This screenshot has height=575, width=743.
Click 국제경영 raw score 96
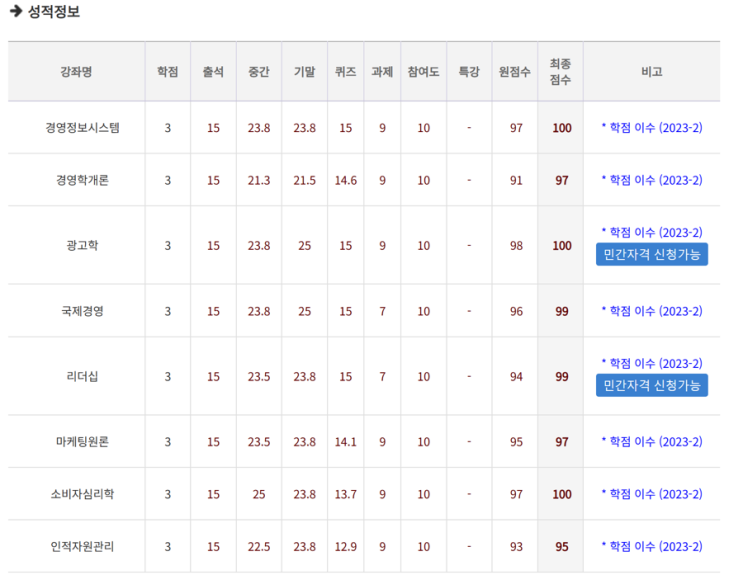516,311
